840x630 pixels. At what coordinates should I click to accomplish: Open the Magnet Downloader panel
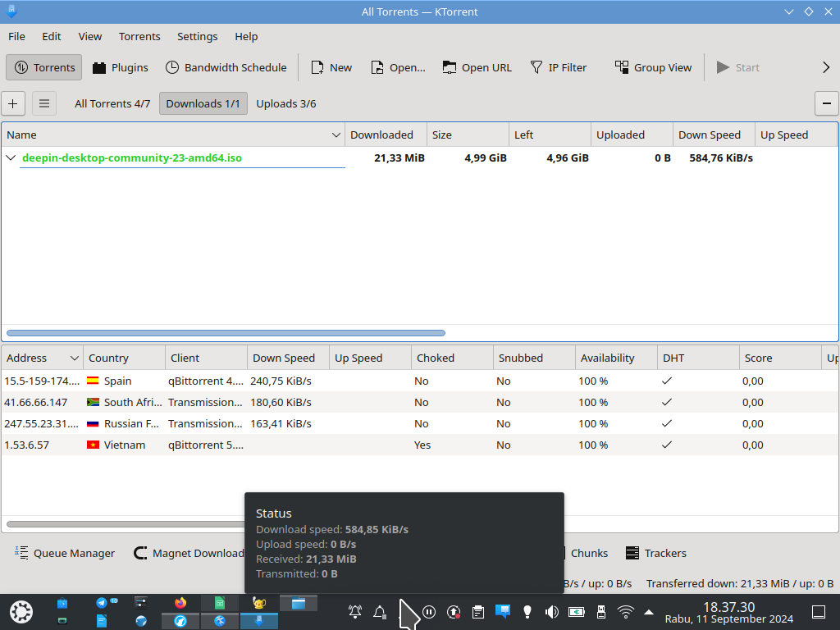coord(189,553)
